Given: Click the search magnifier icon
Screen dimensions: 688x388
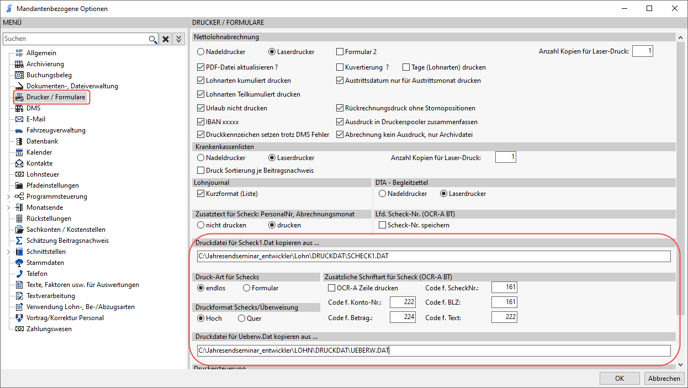Looking at the screenshot, I should [152, 39].
